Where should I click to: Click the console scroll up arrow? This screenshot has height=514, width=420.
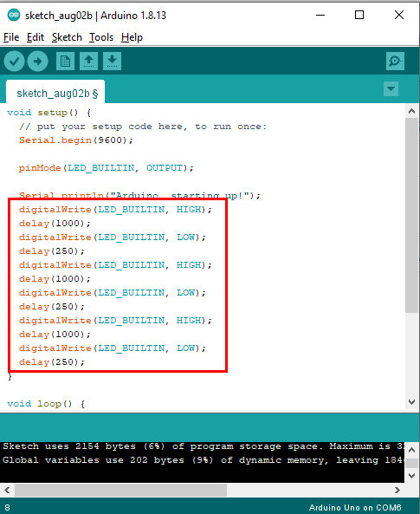coord(412,450)
